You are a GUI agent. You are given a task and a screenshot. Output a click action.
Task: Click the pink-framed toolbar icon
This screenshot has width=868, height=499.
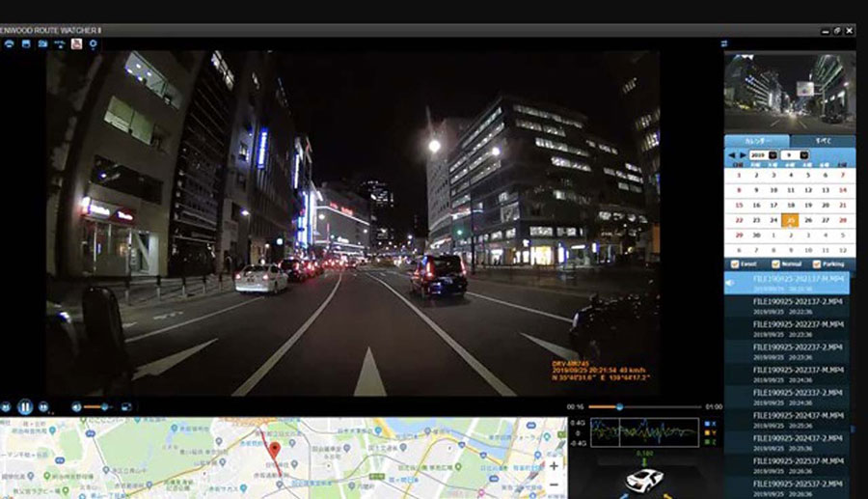(76, 43)
